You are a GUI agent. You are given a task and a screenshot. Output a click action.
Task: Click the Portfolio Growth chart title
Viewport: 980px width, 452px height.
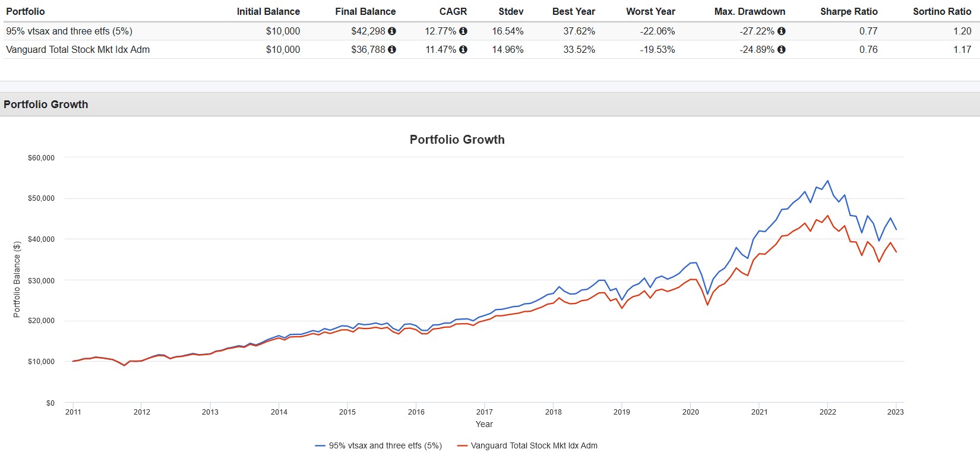[x=457, y=140]
